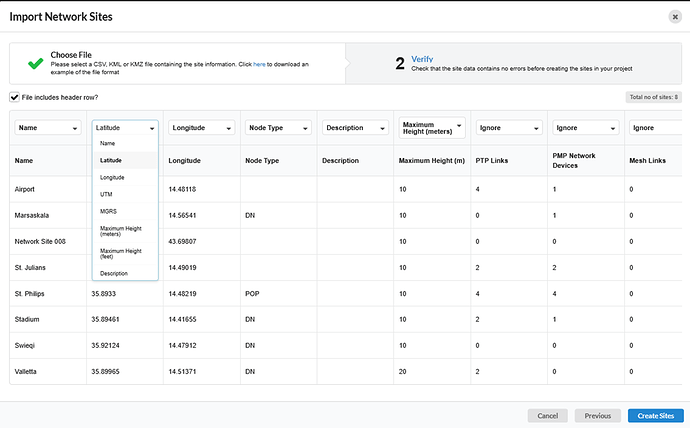
Task: Open the Name column mapping dropdown
Action: pos(47,128)
